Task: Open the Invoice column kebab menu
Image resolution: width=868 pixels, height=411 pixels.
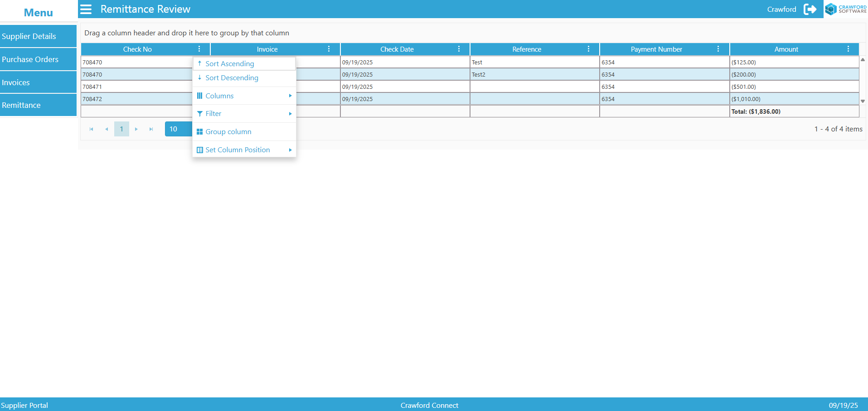Action: [x=330, y=49]
